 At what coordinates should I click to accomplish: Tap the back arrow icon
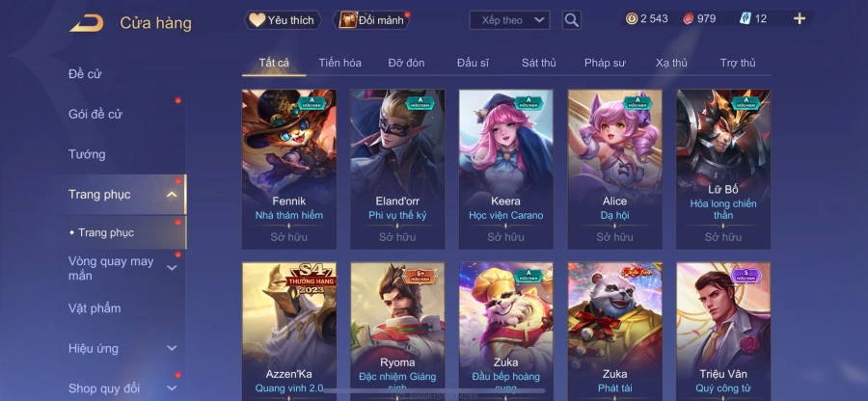pos(87,23)
